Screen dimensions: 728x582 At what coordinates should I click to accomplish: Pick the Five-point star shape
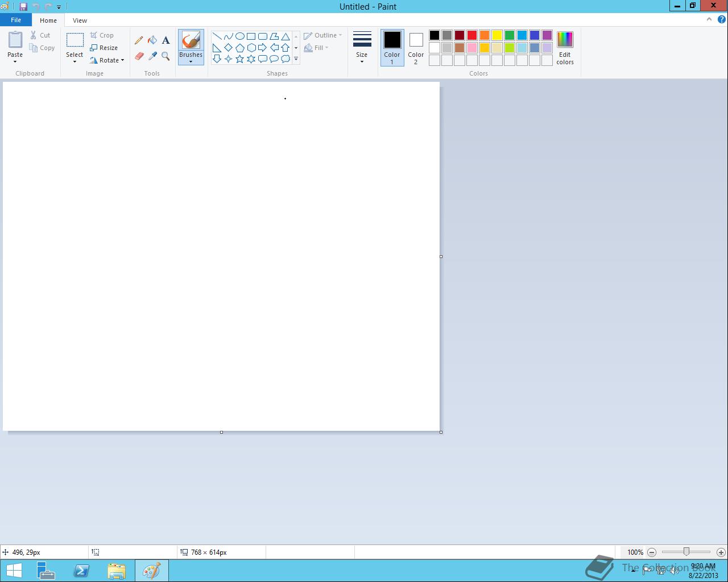point(239,59)
